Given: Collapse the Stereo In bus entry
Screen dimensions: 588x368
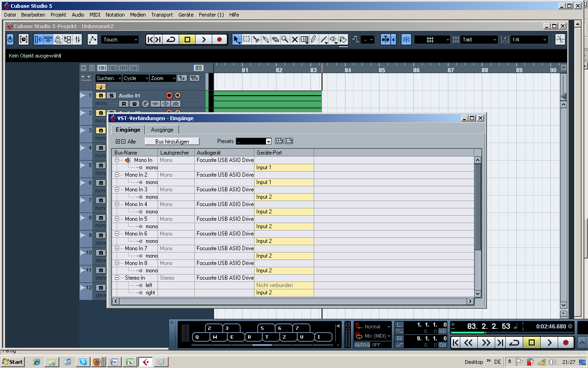Looking at the screenshot, I should [117, 278].
